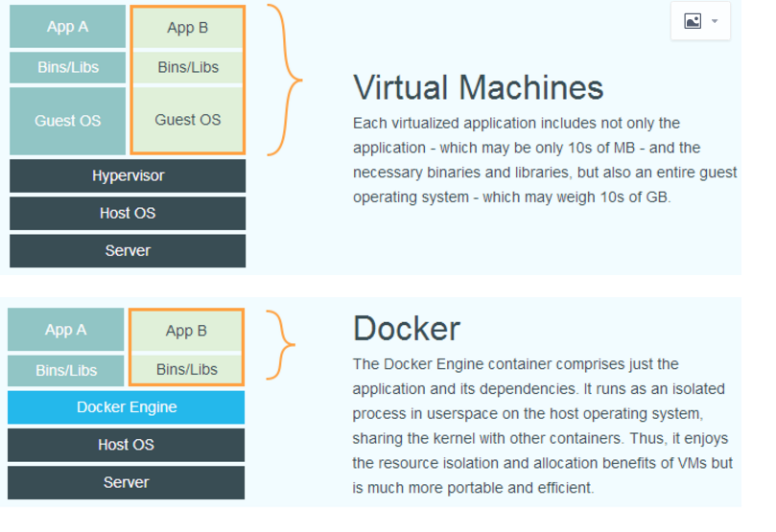Screen dimensions: 776x532
Task: Click 'Host OS' below the Docker Engine block
Action: pyautogui.click(x=127, y=445)
